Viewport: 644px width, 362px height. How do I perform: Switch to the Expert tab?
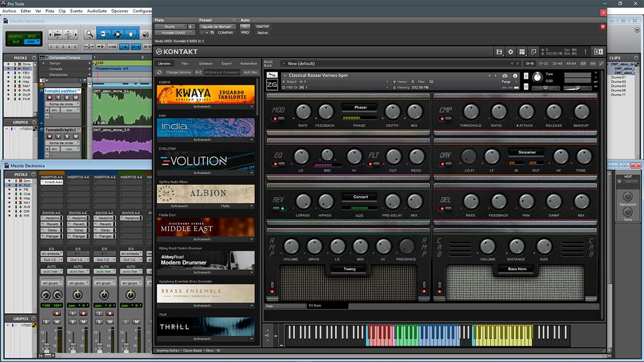click(x=226, y=63)
